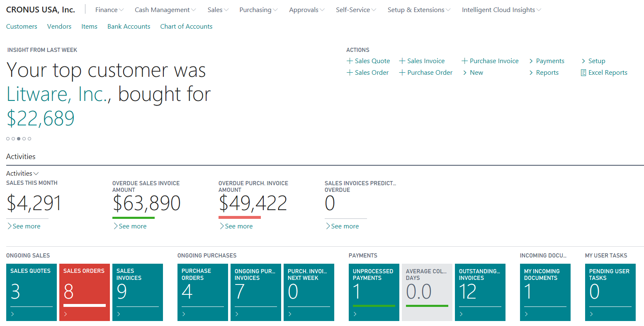The width and height of the screenshot is (644, 326).
Task: Click the ONGOING PURCHASES group label
Action: tap(207, 255)
